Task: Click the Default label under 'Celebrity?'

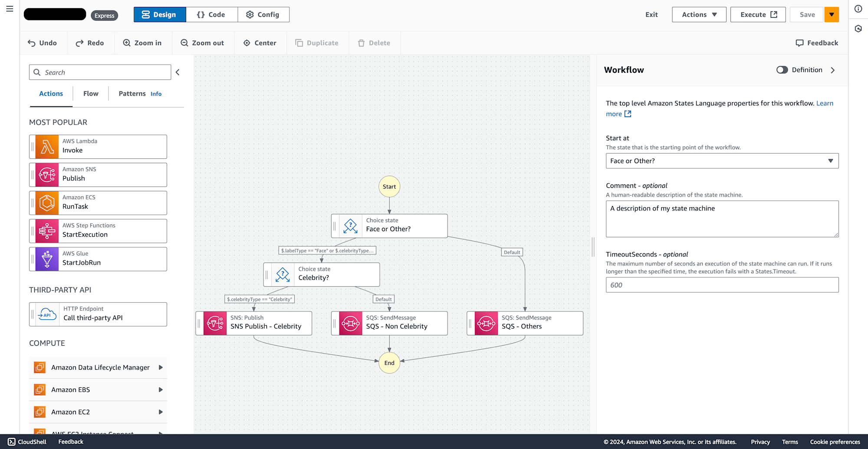Action: 383,299
